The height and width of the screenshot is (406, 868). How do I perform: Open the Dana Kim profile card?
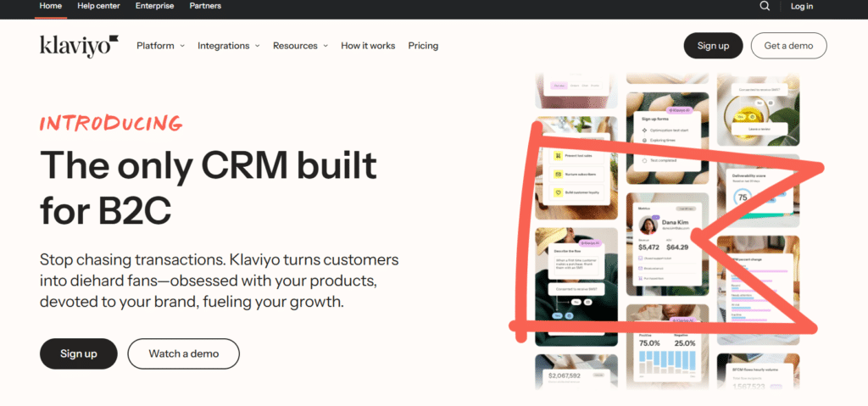[x=667, y=243]
